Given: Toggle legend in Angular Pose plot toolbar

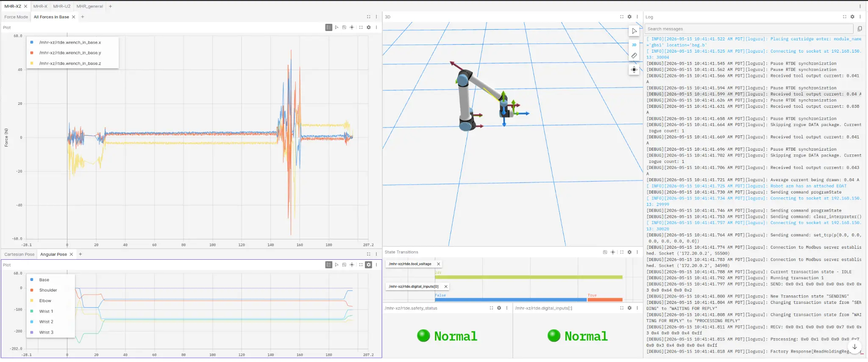Looking at the screenshot, I should [328, 265].
